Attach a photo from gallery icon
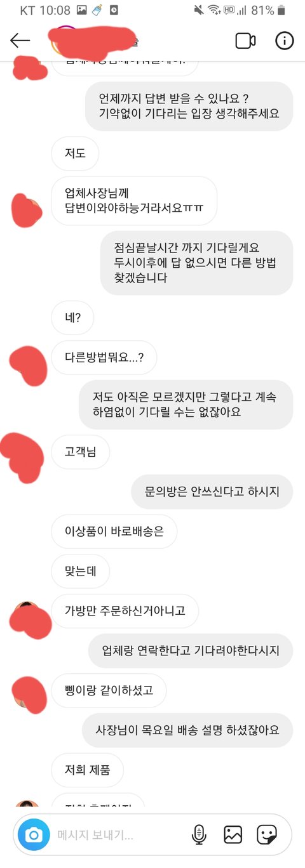This screenshot has width=305, height=868. tap(233, 834)
